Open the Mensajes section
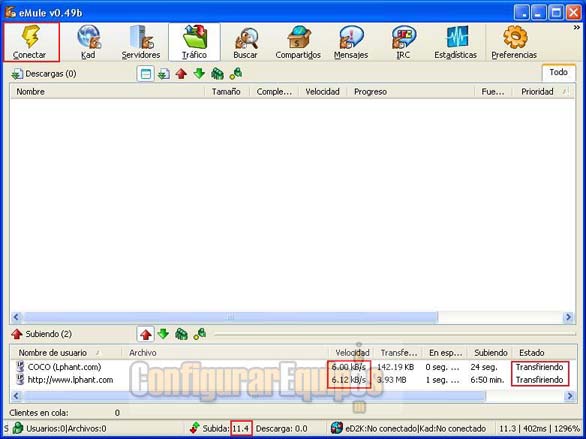Viewport: 586px width, 439px height. (351, 42)
